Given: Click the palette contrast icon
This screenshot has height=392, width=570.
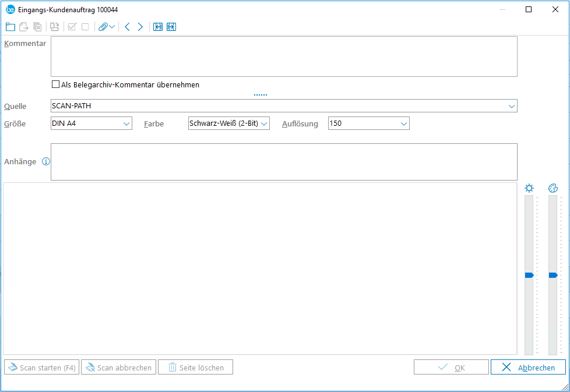Looking at the screenshot, I should click(553, 188).
